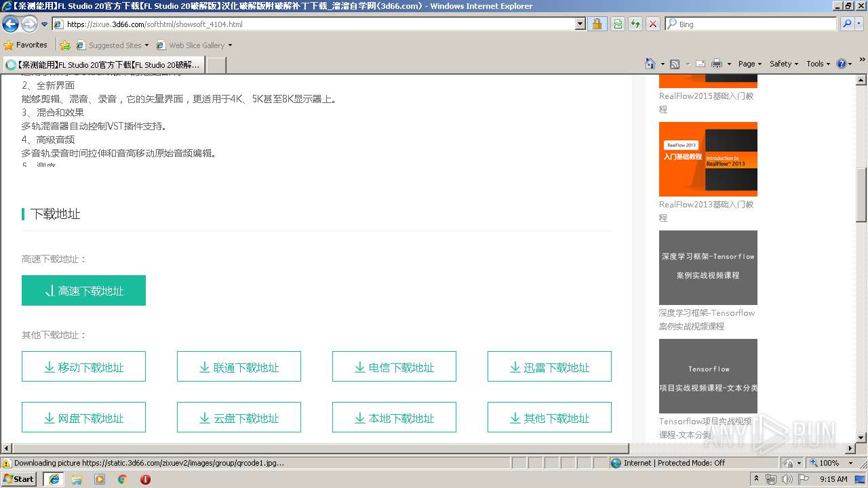Click 联通下载地址 download button
This screenshot has height=488, width=868.
click(x=239, y=367)
